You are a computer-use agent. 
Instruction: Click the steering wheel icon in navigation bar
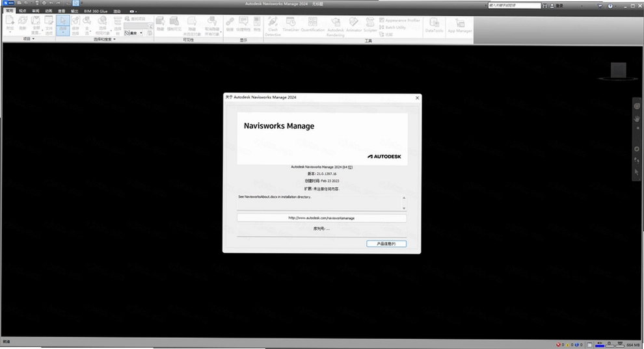(637, 106)
